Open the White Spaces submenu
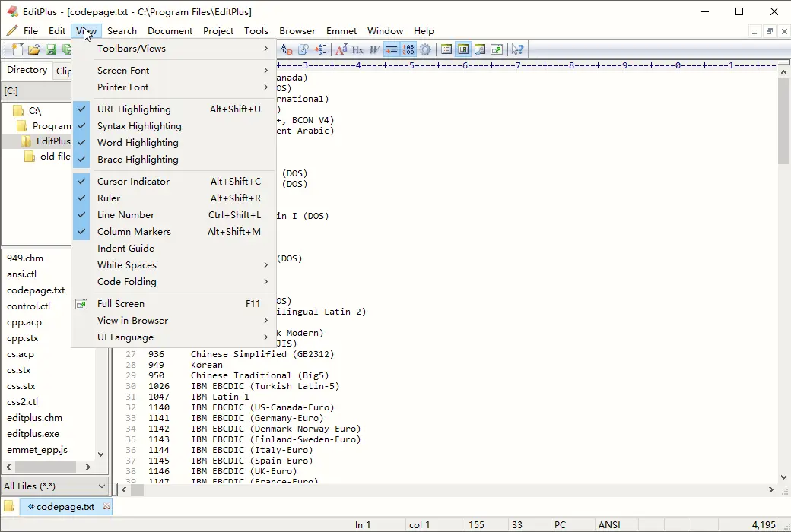Viewport: 791px width, 532px height. click(174, 264)
